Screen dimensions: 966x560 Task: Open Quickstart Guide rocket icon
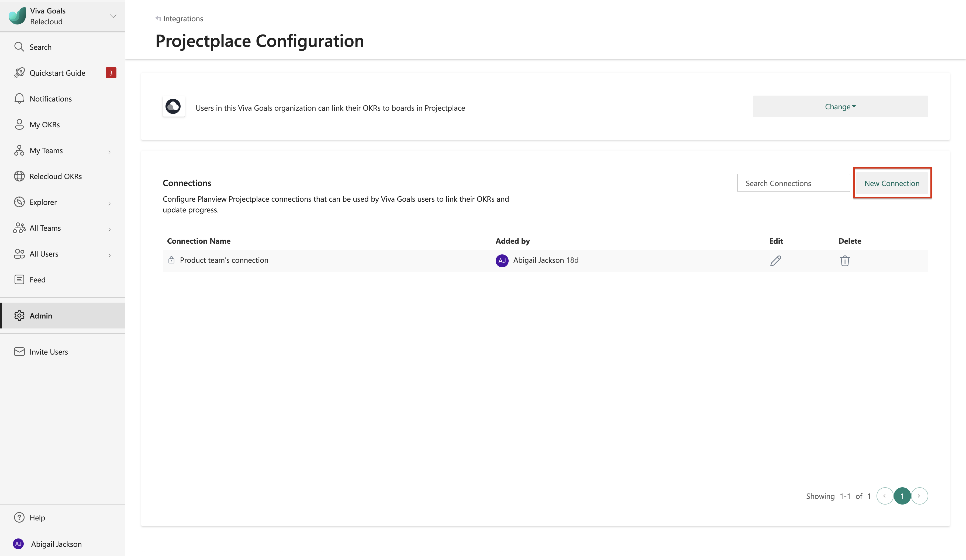[x=19, y=73]
